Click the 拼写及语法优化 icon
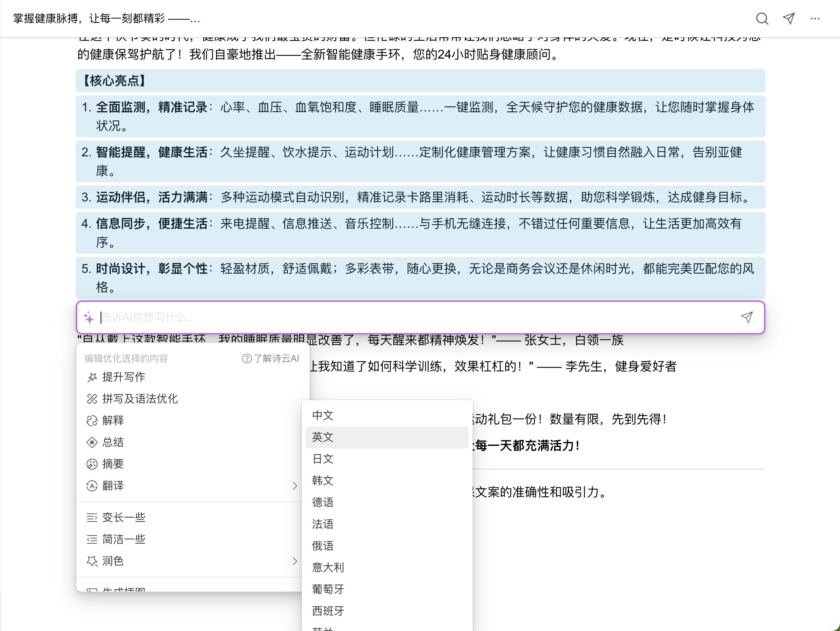The width and height of the screenshot is (840, 631). coord(92,399)
